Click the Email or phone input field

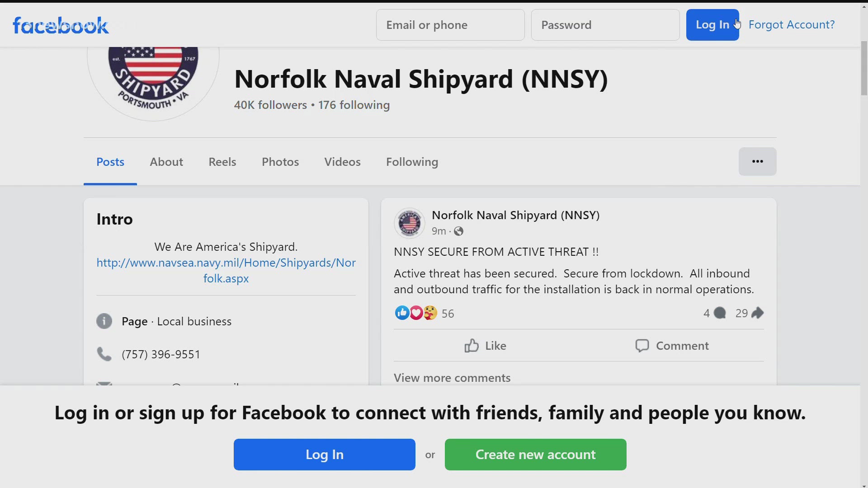[x=450, y=24]
